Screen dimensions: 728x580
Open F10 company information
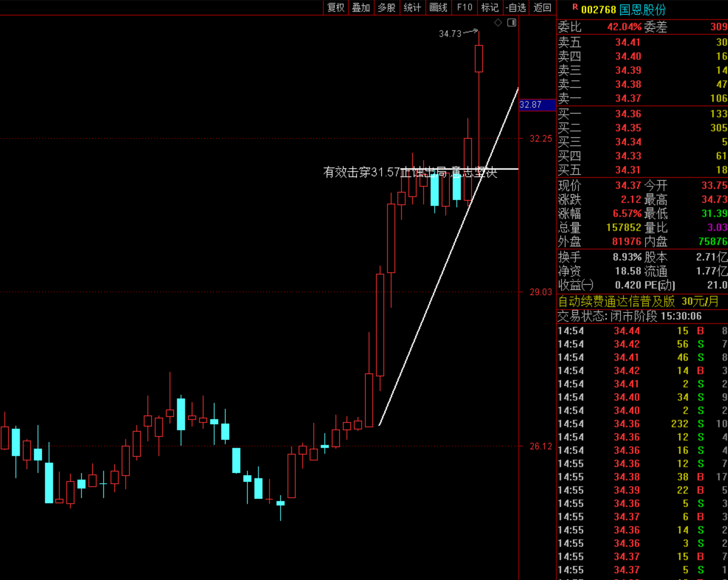coord(464,7)
